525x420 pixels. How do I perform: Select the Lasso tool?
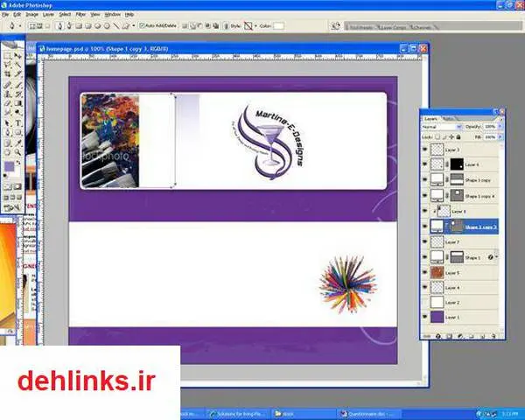coord(7,65)
